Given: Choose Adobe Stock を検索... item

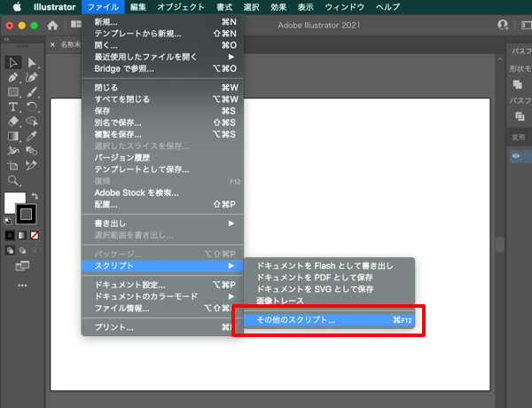Looking at the screenshot, I should tap(162, 192).
